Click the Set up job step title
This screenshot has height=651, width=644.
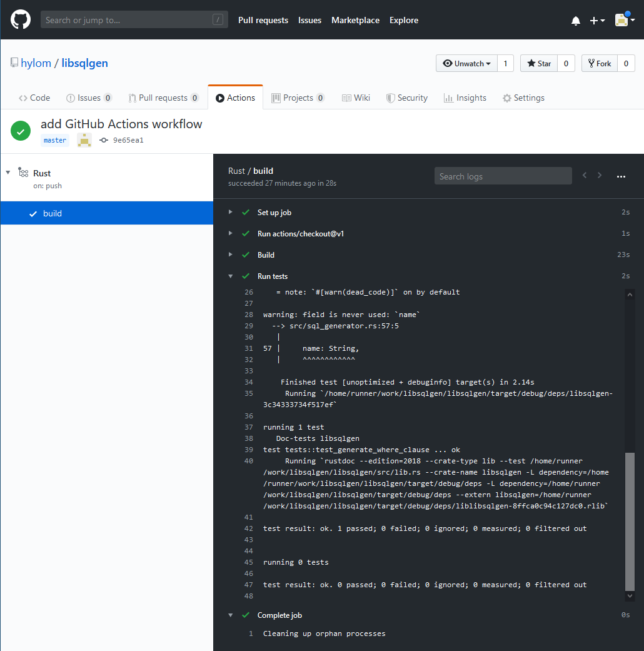pyautogui.click(x=274, y=213)
